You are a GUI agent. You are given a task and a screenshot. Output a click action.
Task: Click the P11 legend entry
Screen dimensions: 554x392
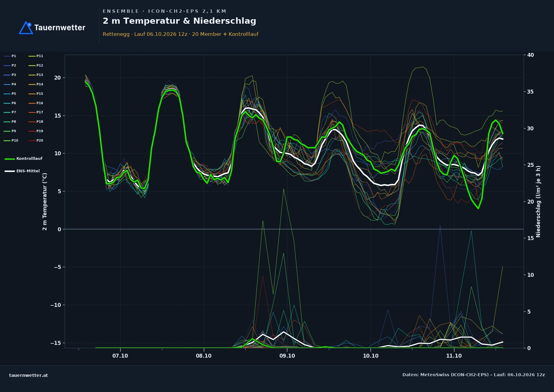tap(36, 56)
